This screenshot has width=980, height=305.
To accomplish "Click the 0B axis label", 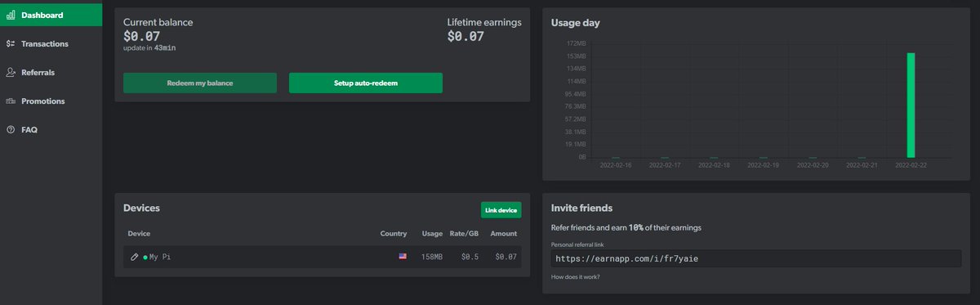I will 582,157.
